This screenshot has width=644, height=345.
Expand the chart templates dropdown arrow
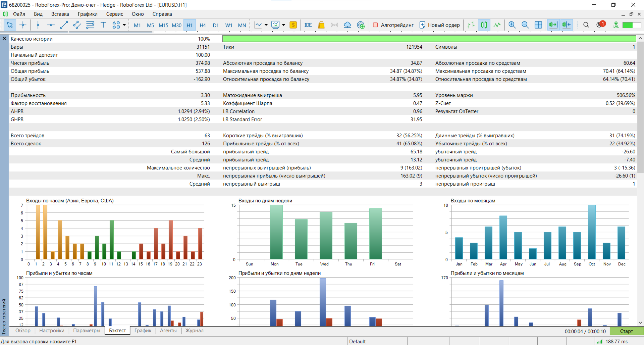[x=283, y=25]
